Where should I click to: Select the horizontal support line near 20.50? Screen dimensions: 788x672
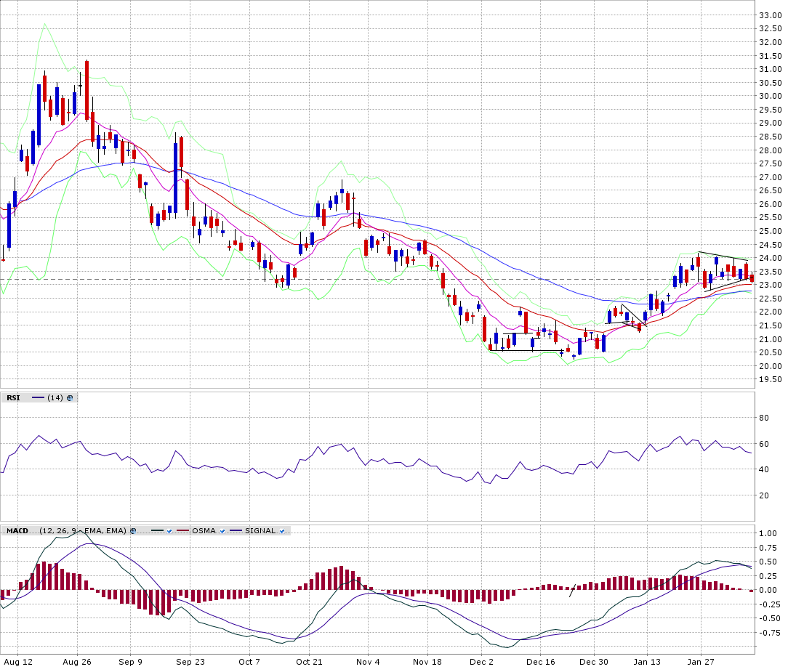(x=527, y=351)
